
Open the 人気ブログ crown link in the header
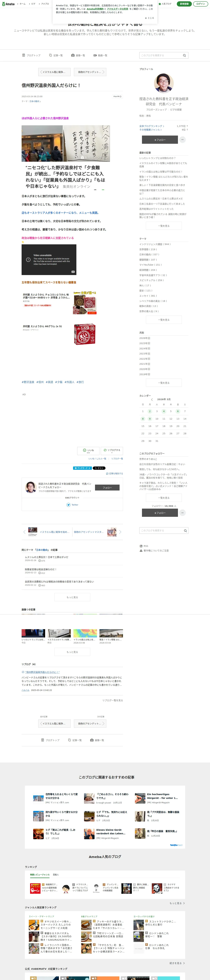pyautogui.click(x=165, y=4)
